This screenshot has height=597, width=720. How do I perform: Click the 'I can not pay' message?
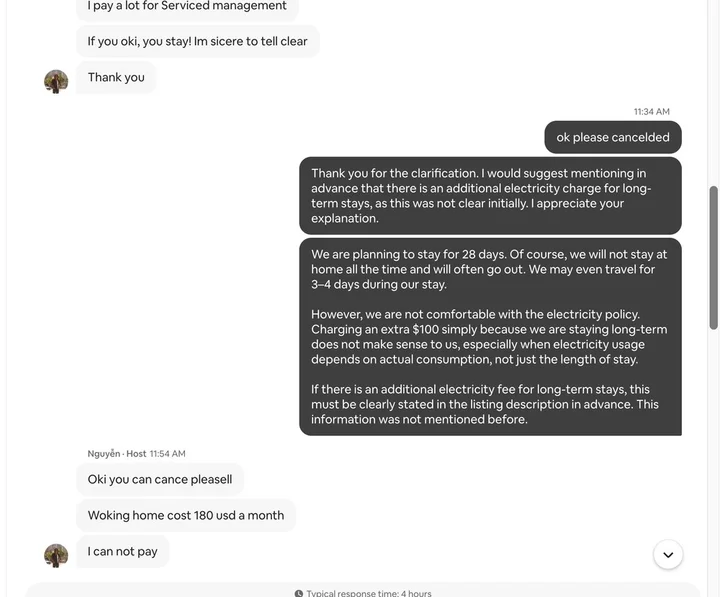point(123,551)
